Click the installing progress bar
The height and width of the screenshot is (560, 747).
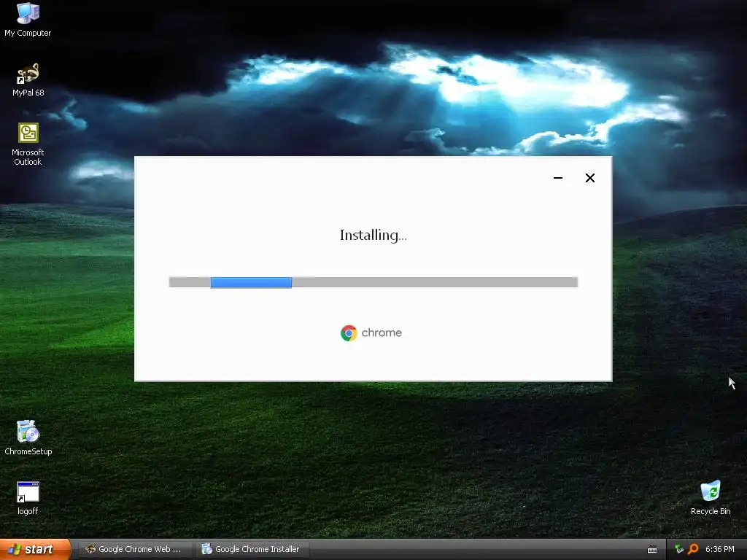coord(373,282)
